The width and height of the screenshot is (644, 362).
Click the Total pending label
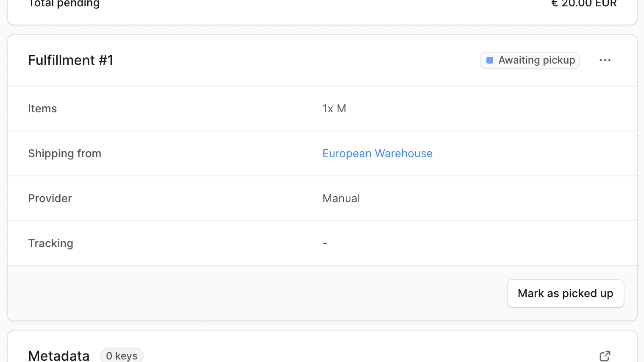point(64,4)
